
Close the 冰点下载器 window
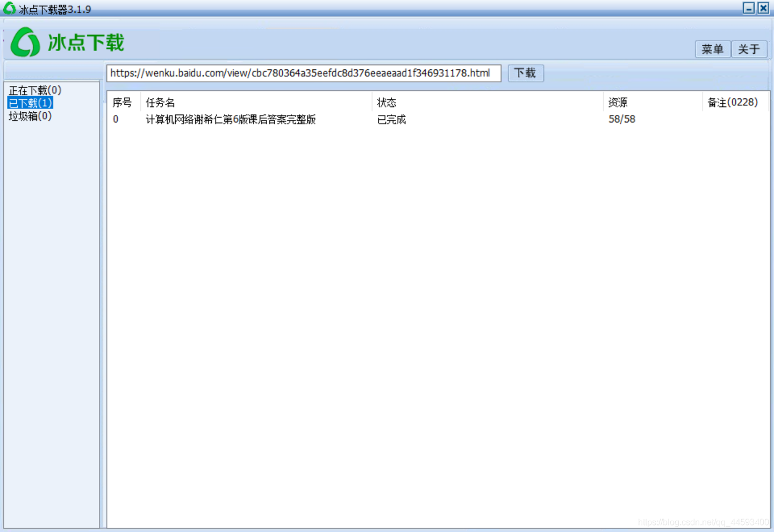(763, 8)
